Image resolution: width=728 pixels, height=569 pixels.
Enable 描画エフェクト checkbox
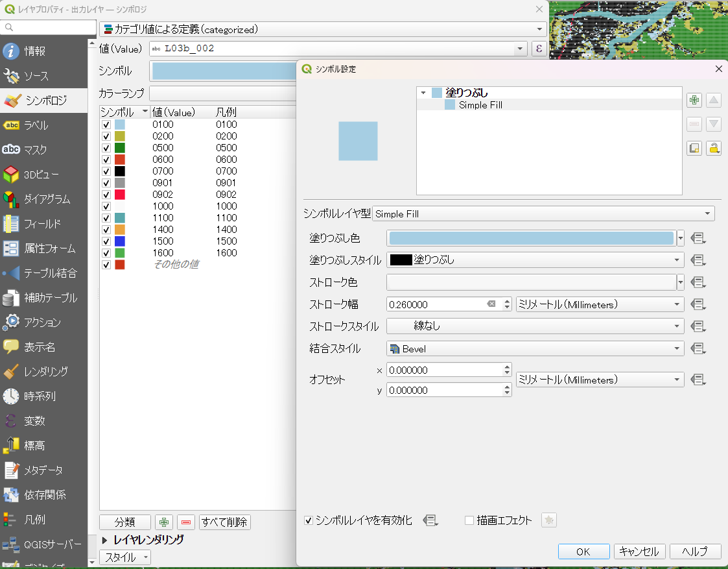(x=469, y=520)
